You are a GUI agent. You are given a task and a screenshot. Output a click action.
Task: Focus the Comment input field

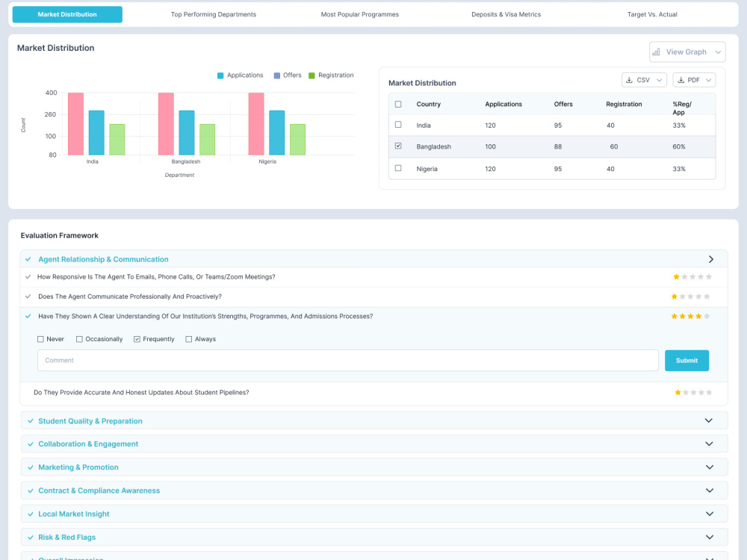tap(348, 361)
